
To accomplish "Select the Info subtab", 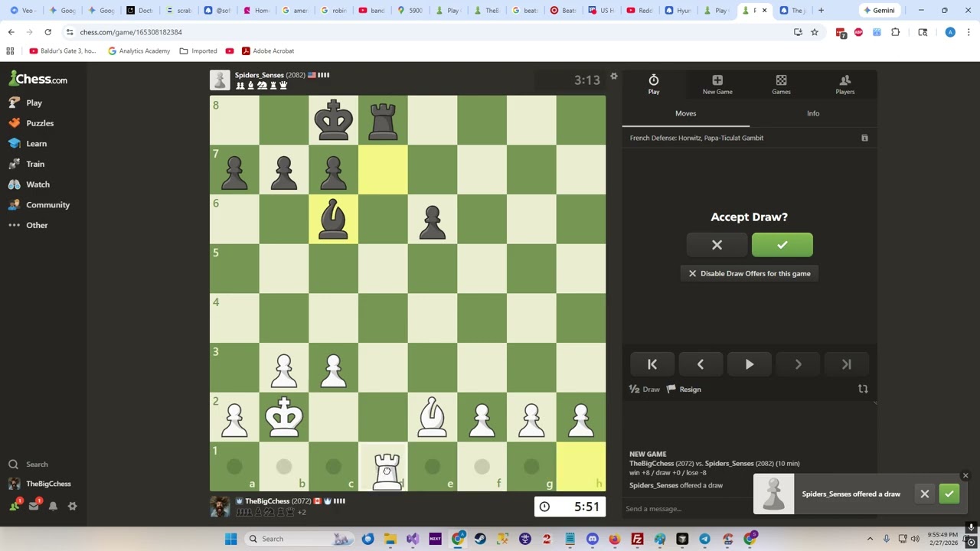I will pyautogui.click(x=813, y=113).
